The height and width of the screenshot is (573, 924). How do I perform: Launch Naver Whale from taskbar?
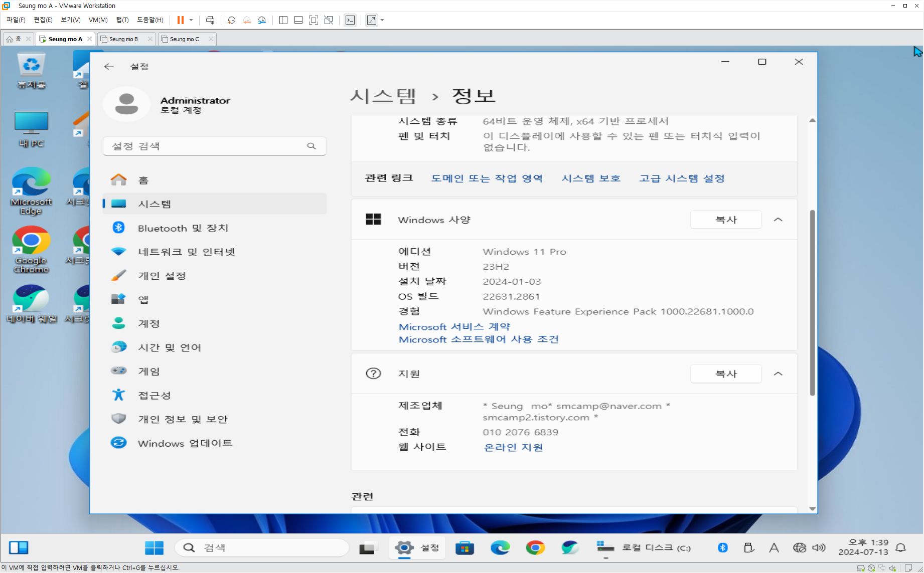tap(570, 548)
